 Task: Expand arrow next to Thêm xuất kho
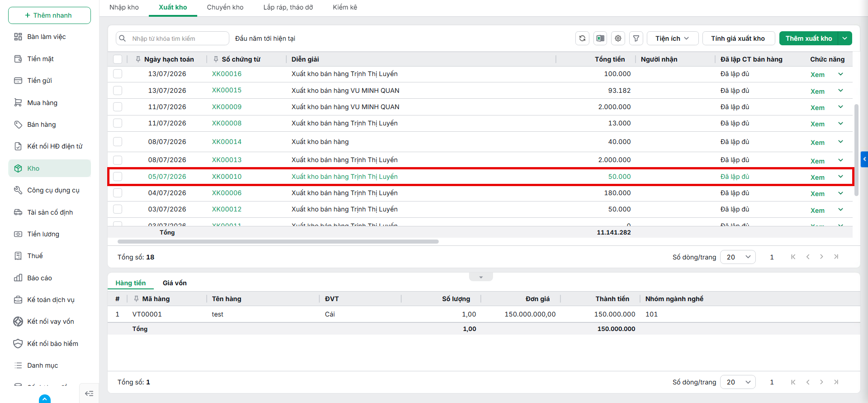[845, 38]
